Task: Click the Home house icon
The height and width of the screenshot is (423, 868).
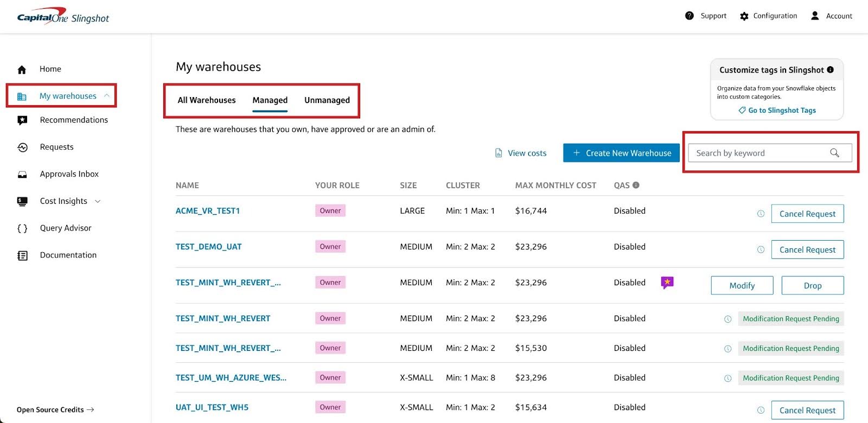Action: (x=22, y=69)
